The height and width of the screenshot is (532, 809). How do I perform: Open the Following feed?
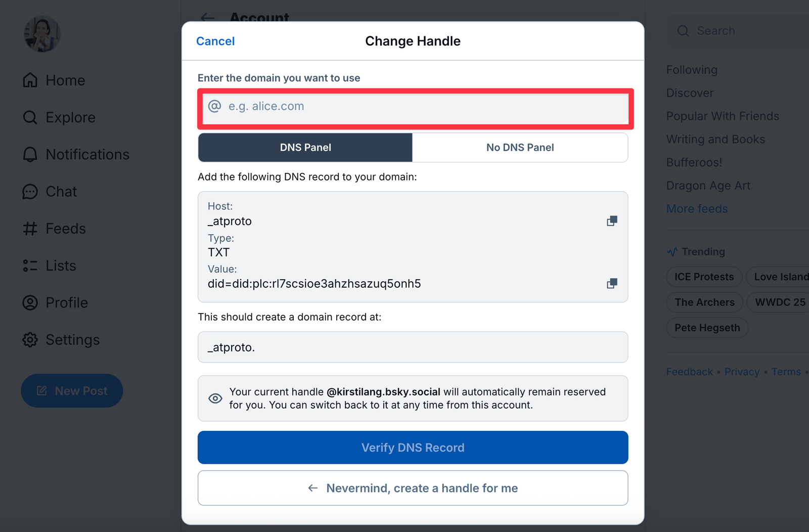click(x=692, y=69)
